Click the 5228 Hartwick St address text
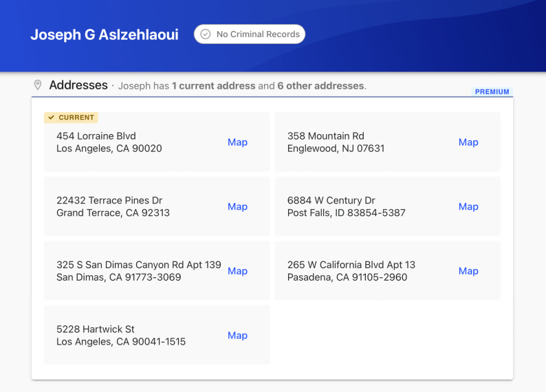 tap(96, 329)
